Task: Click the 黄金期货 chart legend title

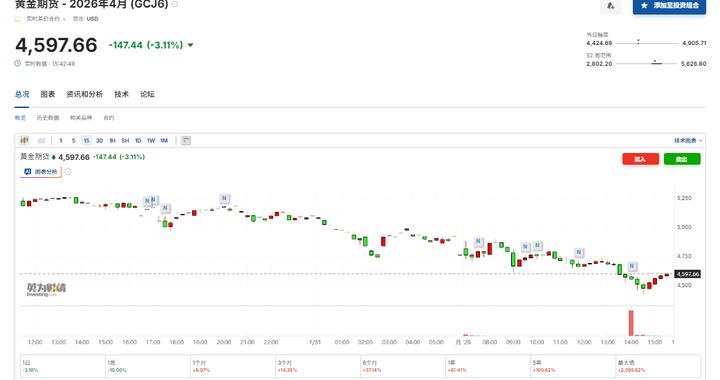Action: (x=34, y=156)
